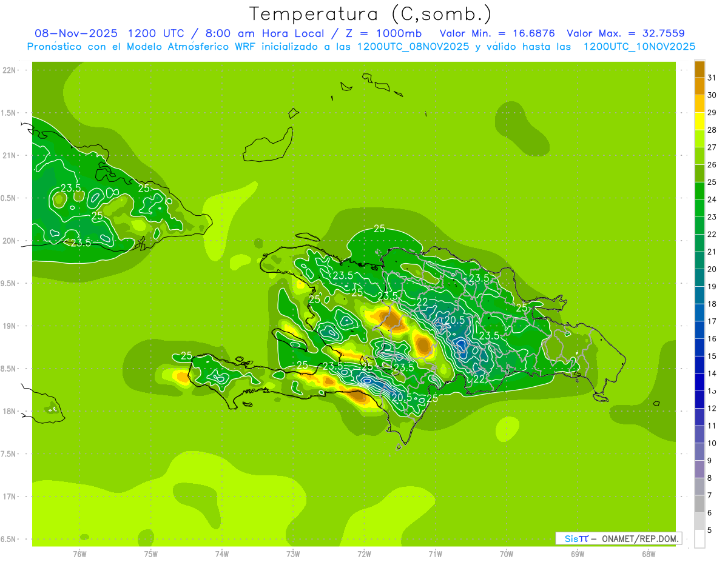
Task: Click the "73W" longitude axis label
Action: 293,554
